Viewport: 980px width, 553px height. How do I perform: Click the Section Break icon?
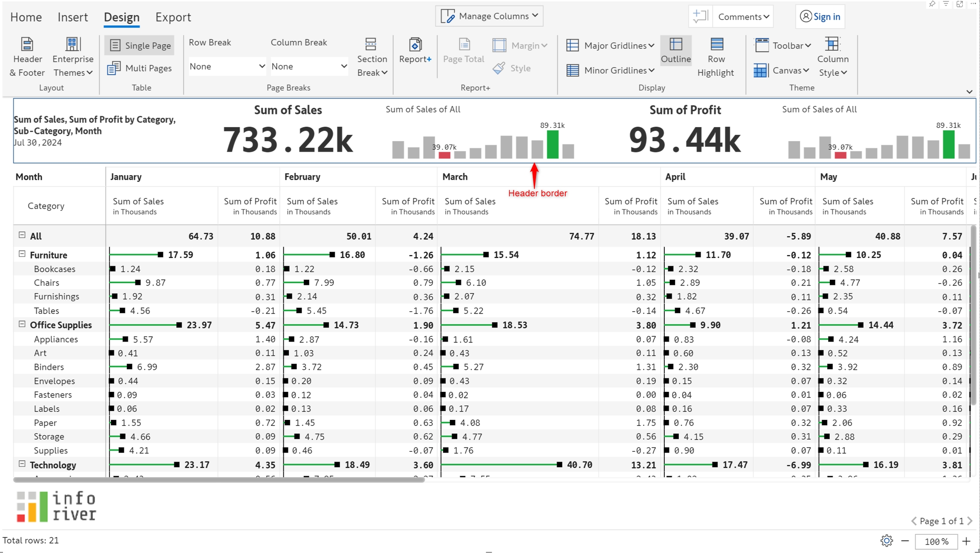point(371,57)
